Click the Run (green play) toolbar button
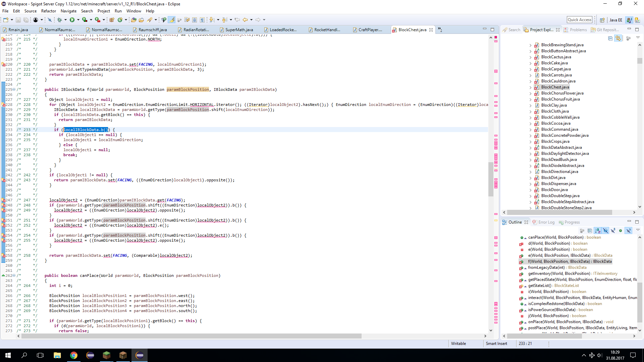This screenshot has height=362, width=644. point(72,20)
